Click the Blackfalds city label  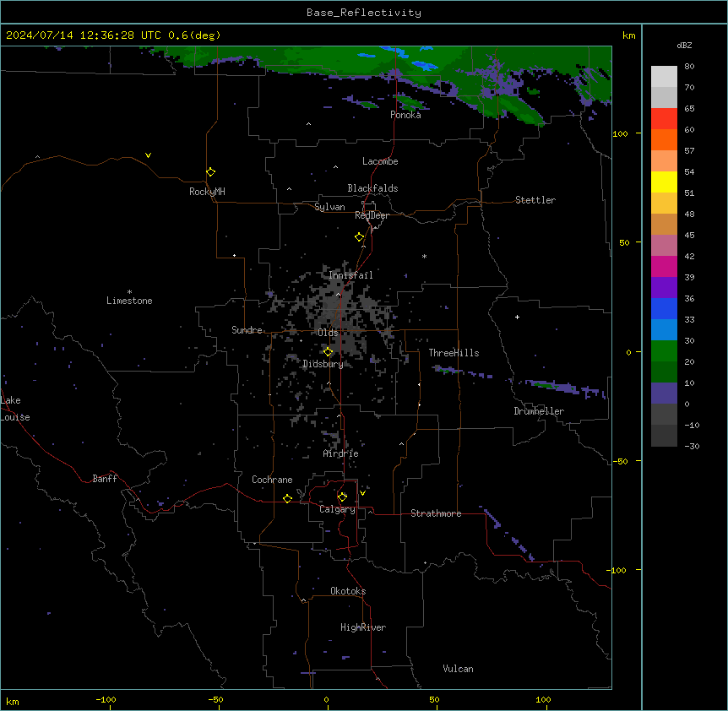pyautogui.click(x=372, y=188)
